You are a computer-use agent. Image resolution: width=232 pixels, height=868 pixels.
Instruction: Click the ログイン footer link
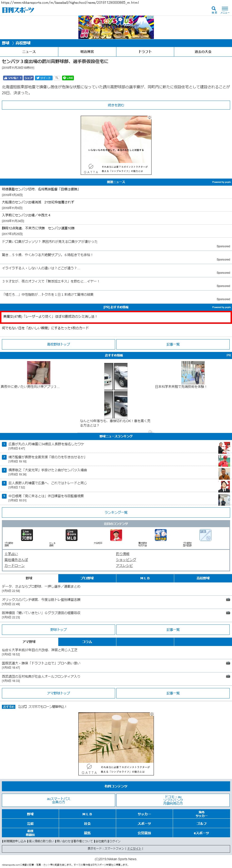(x=115, y=841)
